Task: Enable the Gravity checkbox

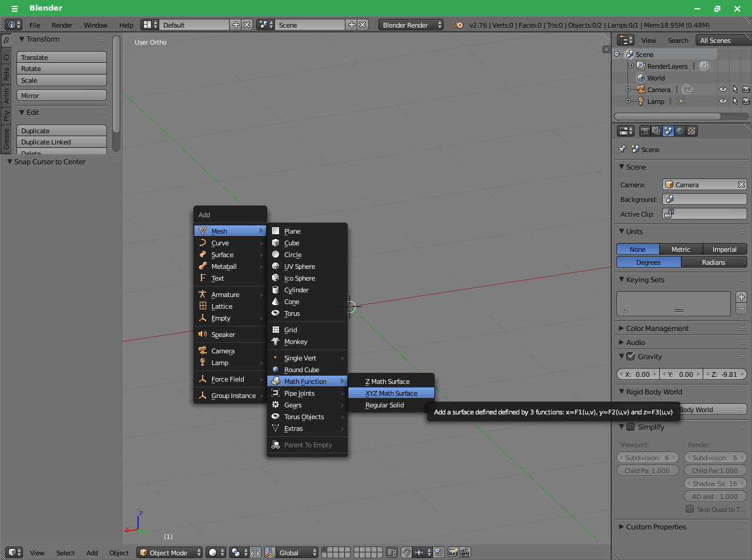Action: [631, 356]
